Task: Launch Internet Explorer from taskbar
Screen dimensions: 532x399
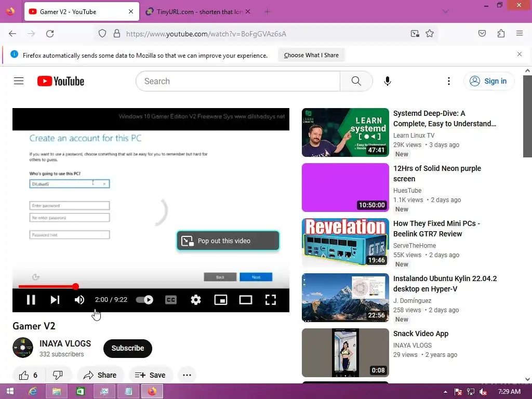Action: pos(33,392)
